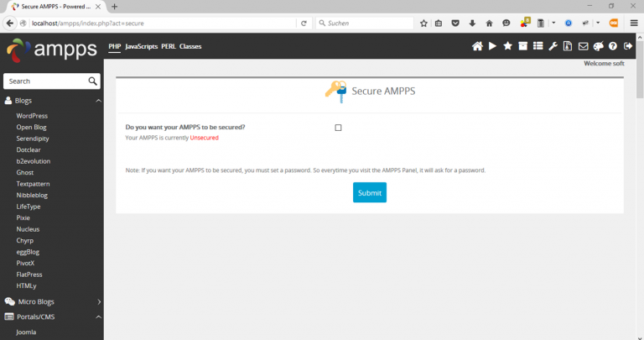
Task: Click the list view installations icon
Action: click(538, 46)
